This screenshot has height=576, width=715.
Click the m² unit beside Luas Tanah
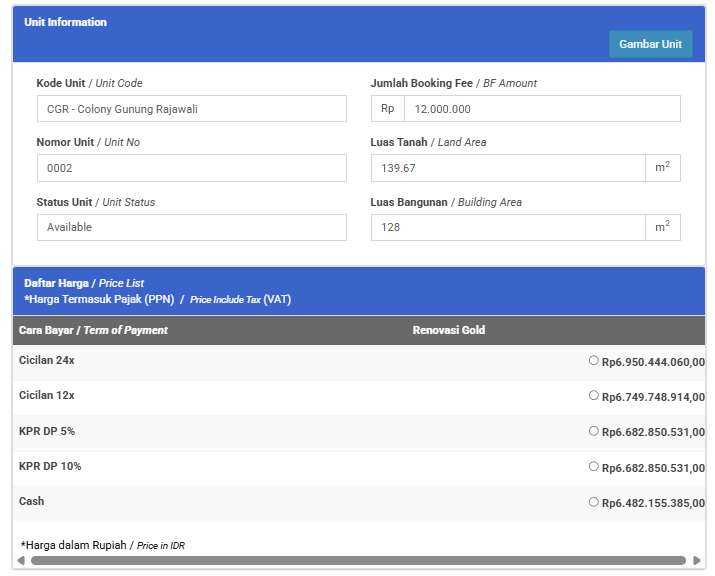(662, 168)
